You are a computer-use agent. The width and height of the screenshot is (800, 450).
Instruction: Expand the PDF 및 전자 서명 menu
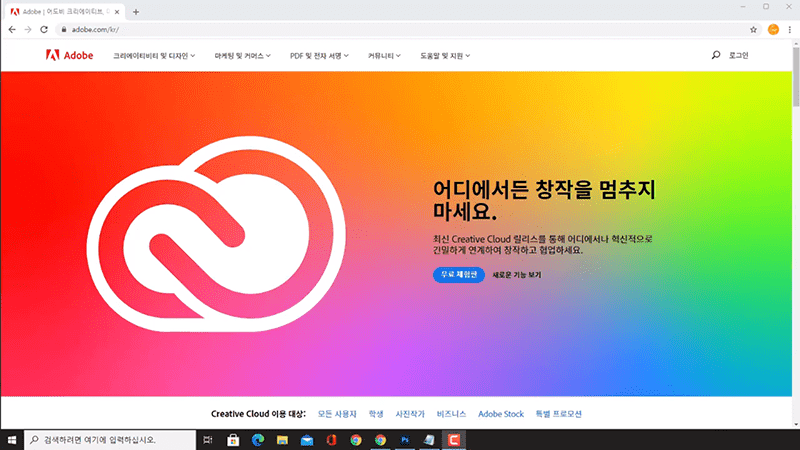(319, 56)
